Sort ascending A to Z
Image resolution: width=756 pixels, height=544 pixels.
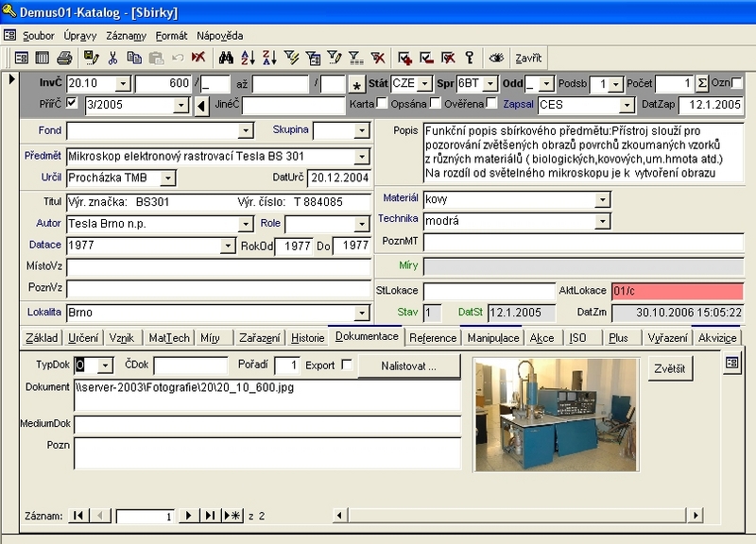click(248, 59)
